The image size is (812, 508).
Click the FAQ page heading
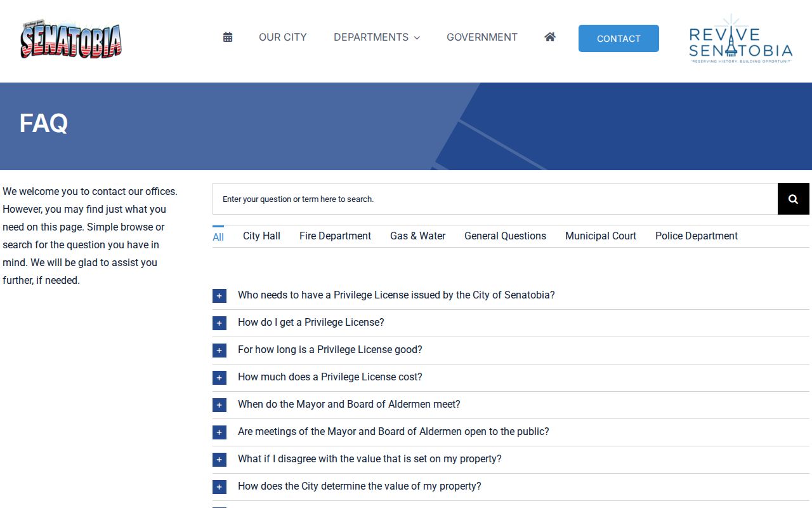tap(43, 123)
